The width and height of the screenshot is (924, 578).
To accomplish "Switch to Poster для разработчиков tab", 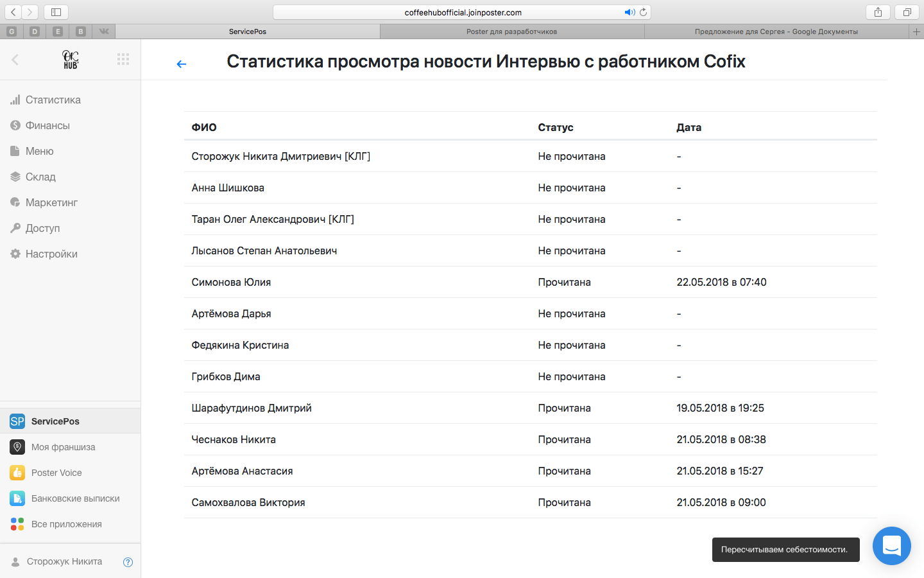I will tap(511, 31).
